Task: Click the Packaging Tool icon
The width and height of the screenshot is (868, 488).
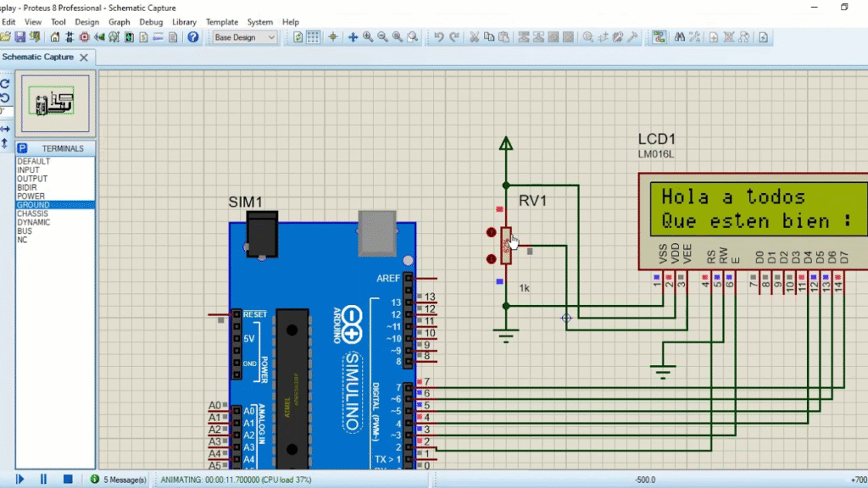Action: [x=618, y=37]
